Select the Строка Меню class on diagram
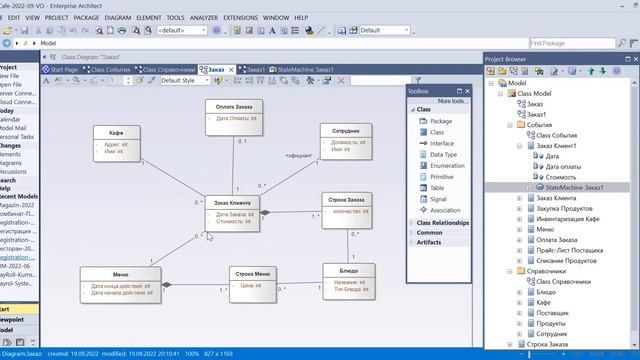Screen dimensions: 640x360 [x=253, y=284]
